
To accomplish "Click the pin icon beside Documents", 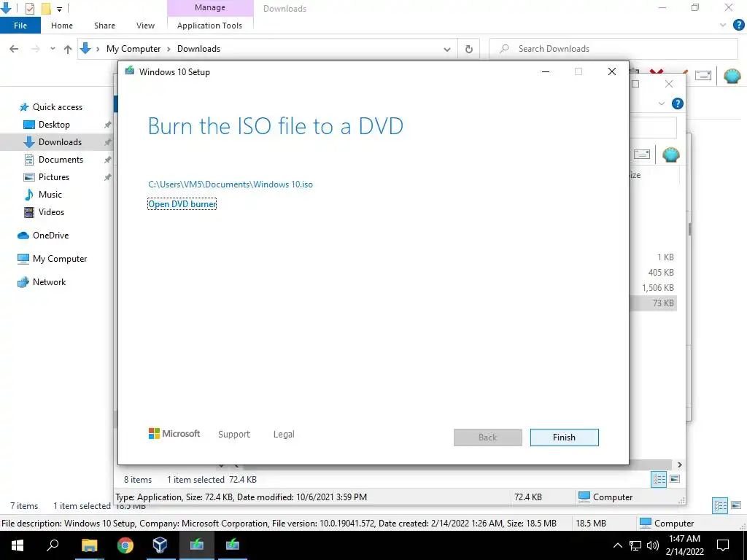I will tap(108, 160).
